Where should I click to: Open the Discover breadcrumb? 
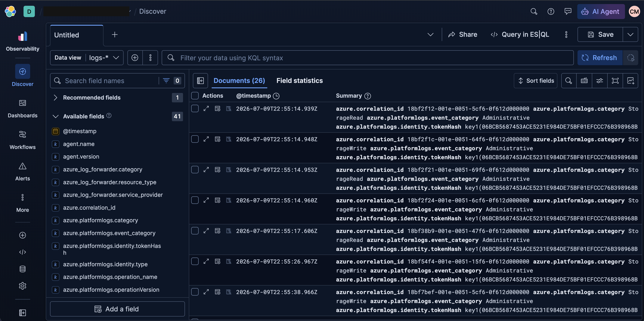click(152, 12)
